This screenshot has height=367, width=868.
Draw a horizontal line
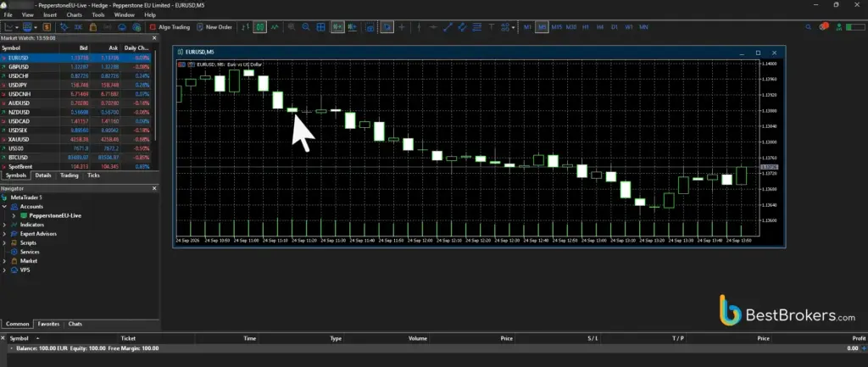click(433, 26)
